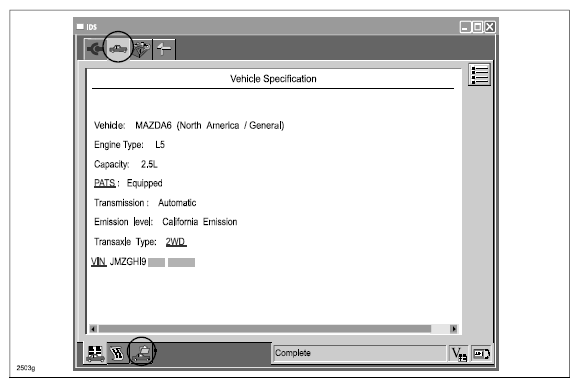
Task: Click the horizontal scrollbar thumb
Action: (264, 329)
